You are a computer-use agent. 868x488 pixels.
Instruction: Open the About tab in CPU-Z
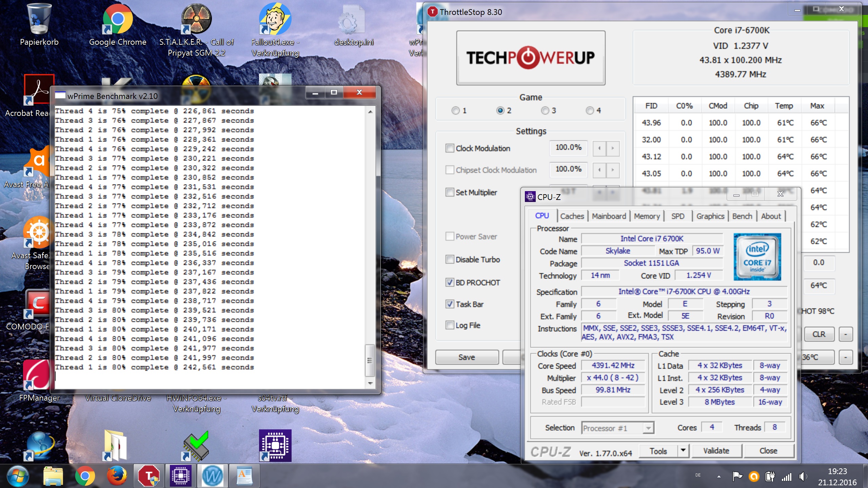pyautogui.click(x=771, y=216)
